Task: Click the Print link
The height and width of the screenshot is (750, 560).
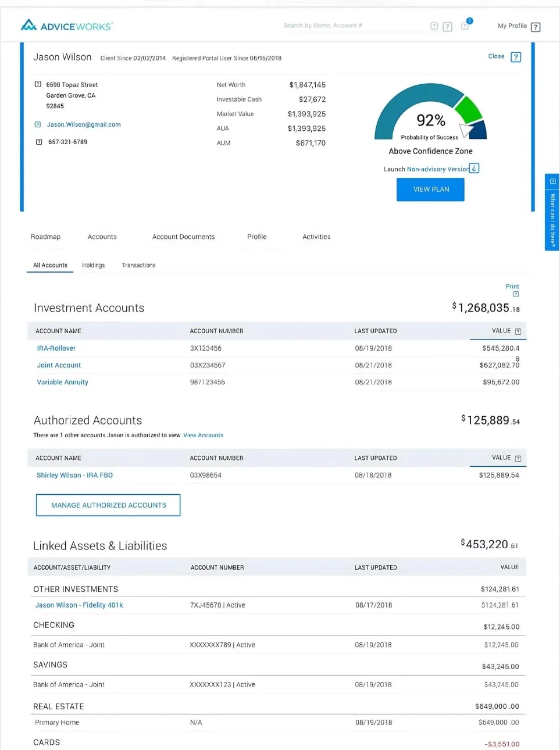Action: click(512, 286)
